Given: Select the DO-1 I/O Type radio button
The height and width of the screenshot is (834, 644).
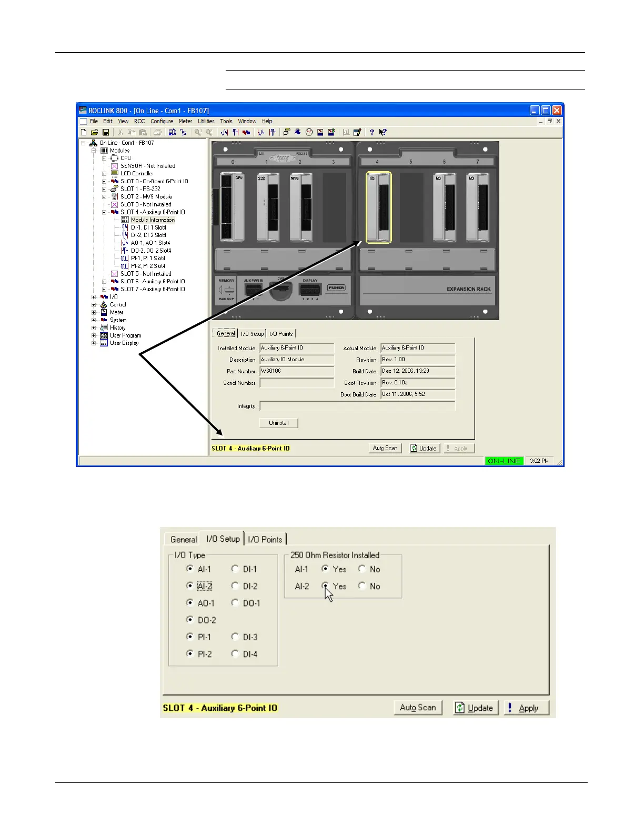Looking at the screenshot, I should 235,602.
